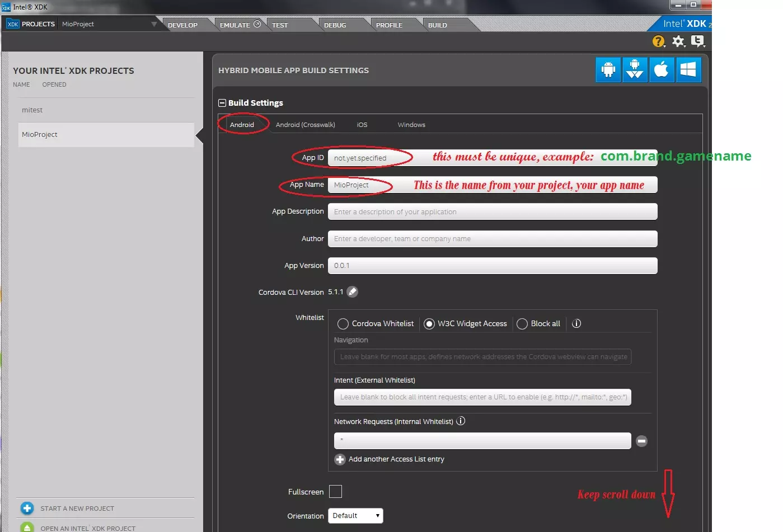Image resolution: width=783 pixels, height=532 pixels.
Task: Edit the Cordova CLI Version with pencil icon
Action: (353, 292)
